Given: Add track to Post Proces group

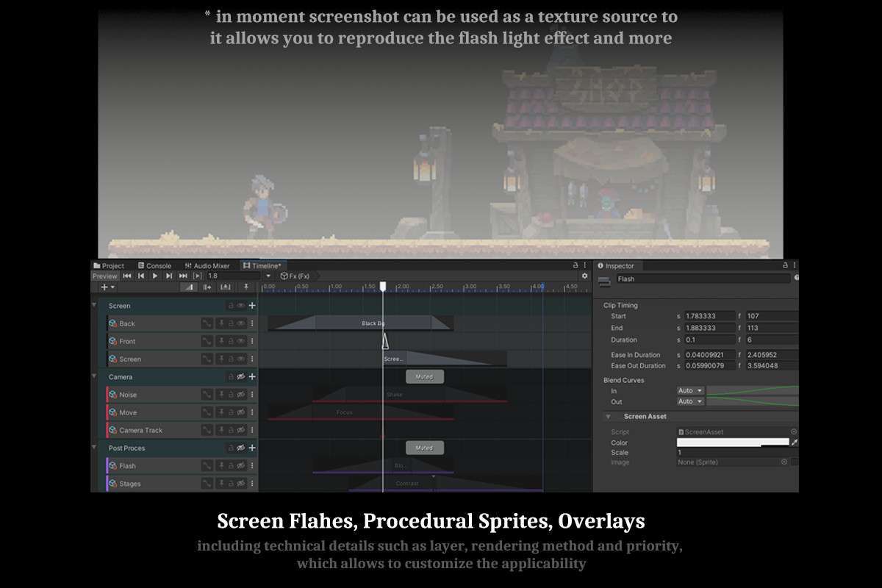Looking at the screenshot, I should (x=252, y=448).
